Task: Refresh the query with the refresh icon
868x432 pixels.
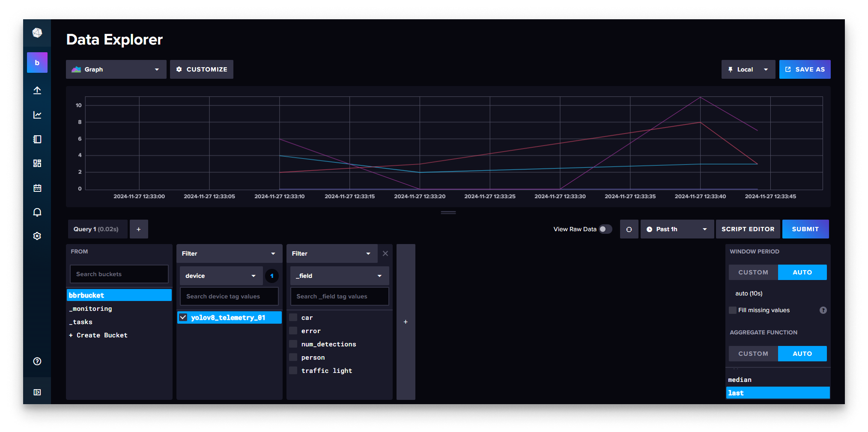Action: pyautogui.click(x=629, y=229)
